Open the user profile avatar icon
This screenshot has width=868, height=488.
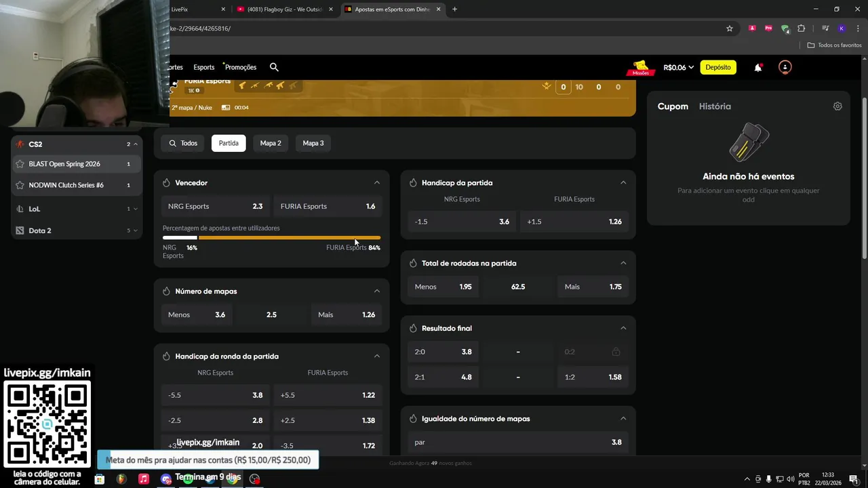pyautogui.click(x=785, y=67)
